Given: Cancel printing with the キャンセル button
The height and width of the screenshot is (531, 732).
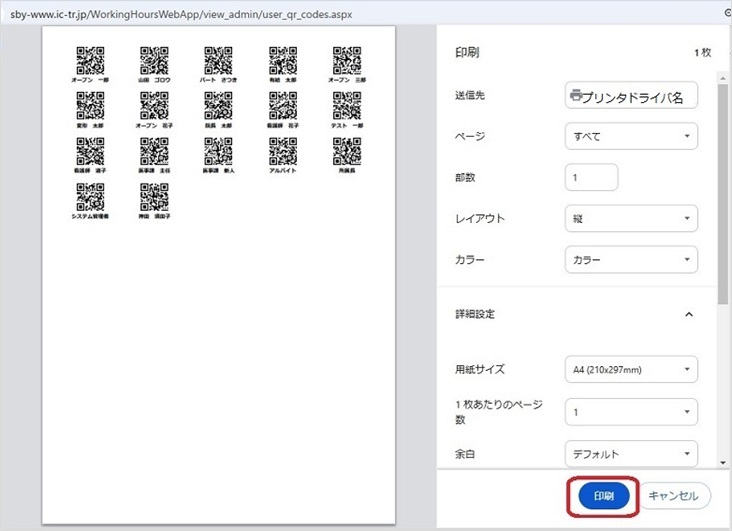Looking at the screenshot, I should coord(673,496).
